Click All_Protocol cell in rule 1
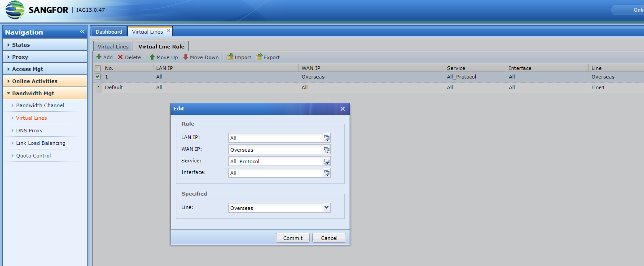Viewport: 644px width, 266px height. (461, 77)
